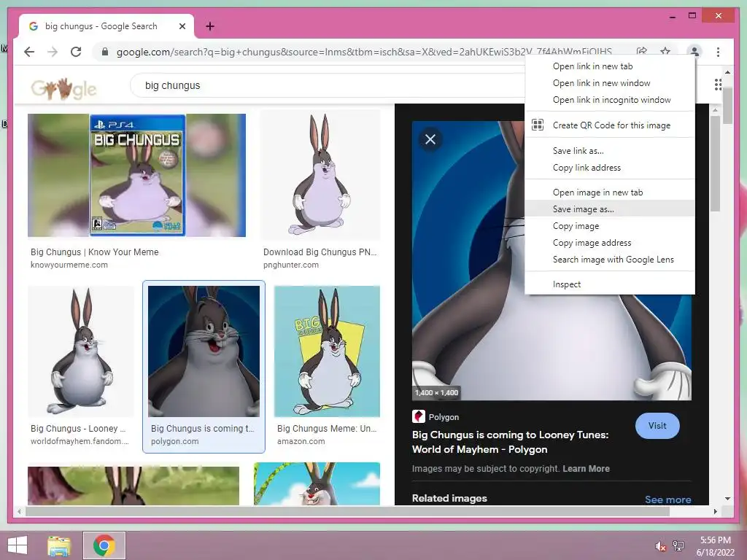The width and height of the screenshot is (747, 560).
Task: Click the Visit button
Action: tap(657, 426)
